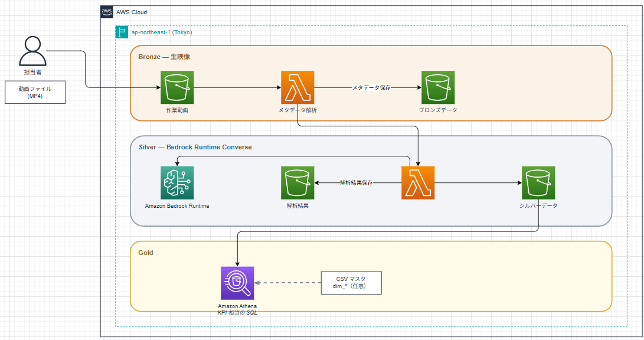Viewport: 644px width, 340px height.
Task: Select the Bronze — 生映像 title
Action: coord(164,57)
